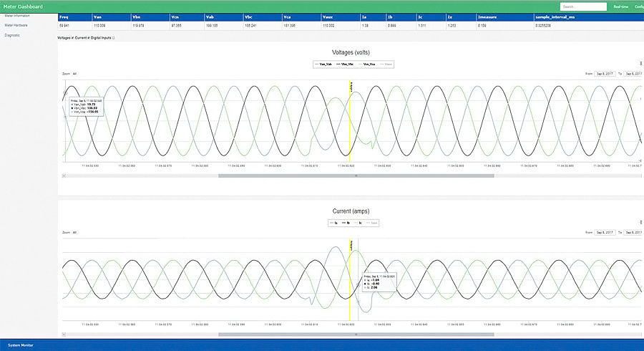
Task: Click the Search box in the header
Action: pyautogui.click(x=583, y=6)
